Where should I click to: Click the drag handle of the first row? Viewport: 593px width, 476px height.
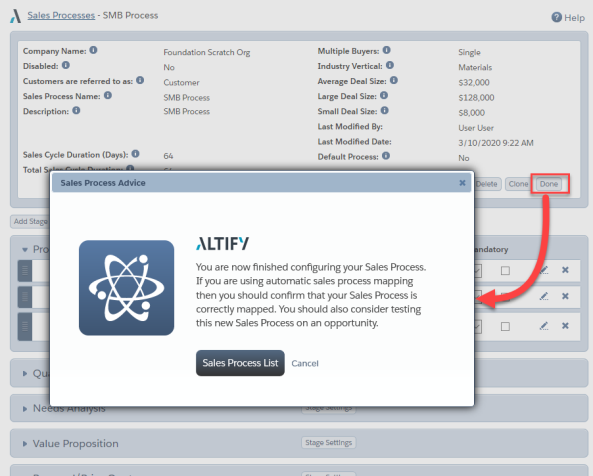click(25, 271)
